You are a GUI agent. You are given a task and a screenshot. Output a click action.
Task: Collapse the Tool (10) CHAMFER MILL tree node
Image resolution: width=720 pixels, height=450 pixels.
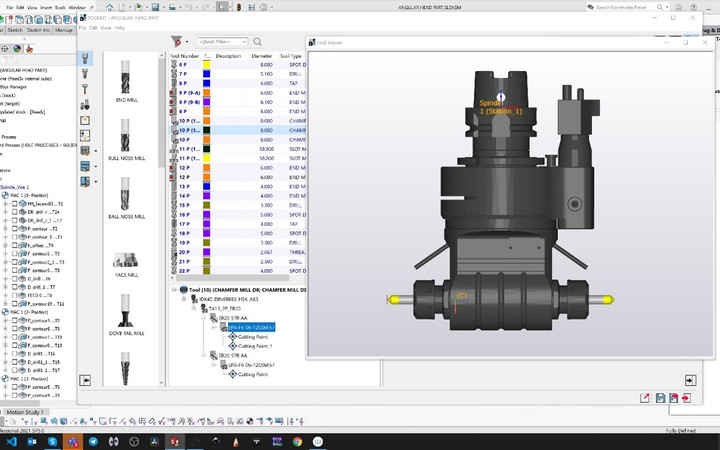[173, 289]
